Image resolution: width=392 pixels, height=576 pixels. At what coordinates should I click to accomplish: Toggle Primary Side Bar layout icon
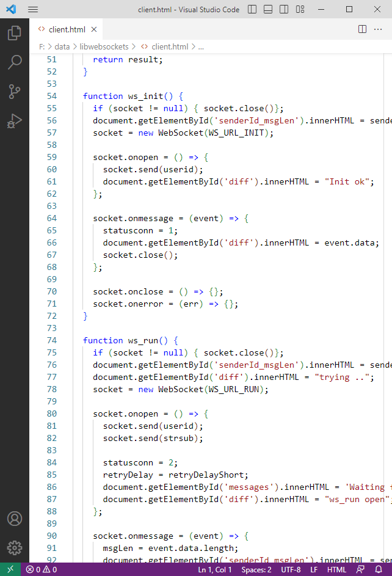[x=252, y=10]
